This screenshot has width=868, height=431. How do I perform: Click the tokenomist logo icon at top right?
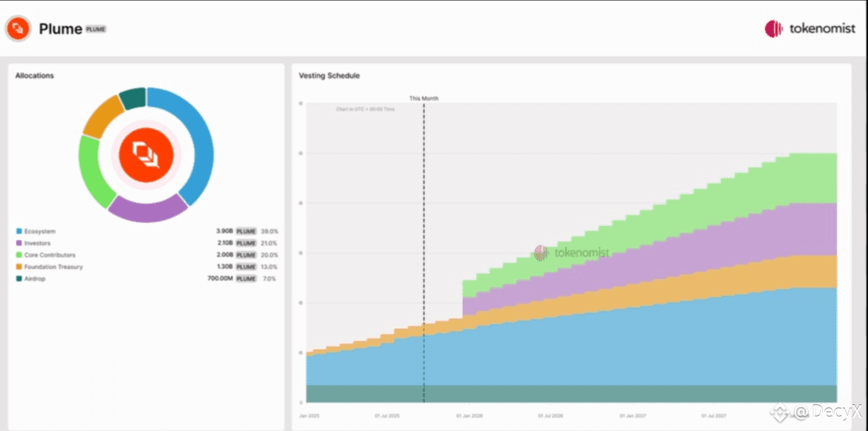(774, 29)
